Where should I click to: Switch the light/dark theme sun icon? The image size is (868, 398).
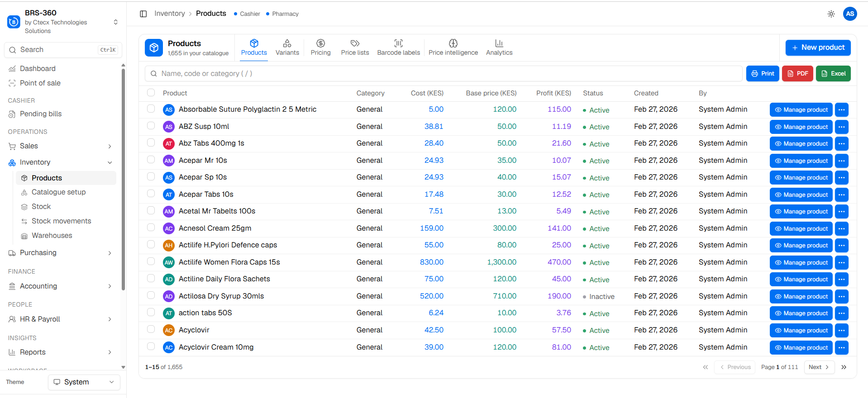tap(831, 14)
